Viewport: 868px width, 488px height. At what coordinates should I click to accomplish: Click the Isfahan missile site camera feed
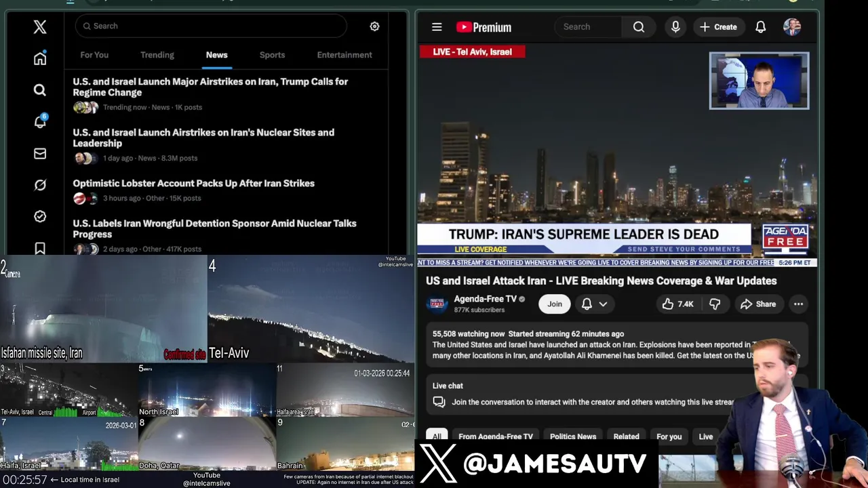tap(103, 309)
